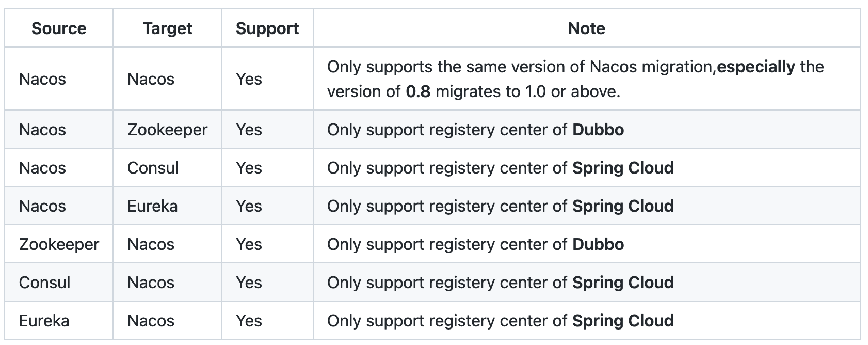Click Yes in the Eureka-source row

pyautogui.click(x=249, y=321)
